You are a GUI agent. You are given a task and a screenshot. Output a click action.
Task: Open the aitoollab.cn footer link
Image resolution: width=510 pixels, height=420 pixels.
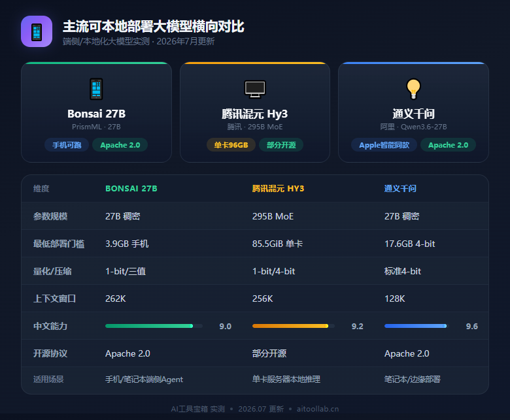318,409
